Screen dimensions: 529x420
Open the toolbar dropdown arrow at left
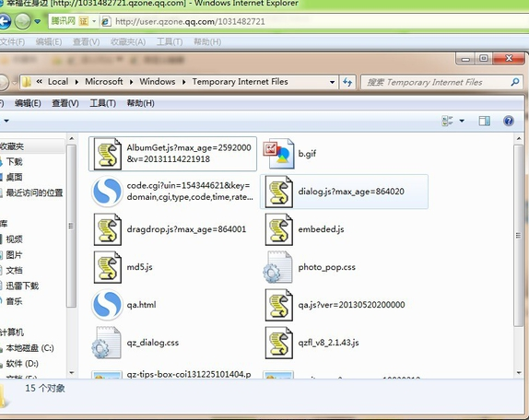click(x=6, y=121)
